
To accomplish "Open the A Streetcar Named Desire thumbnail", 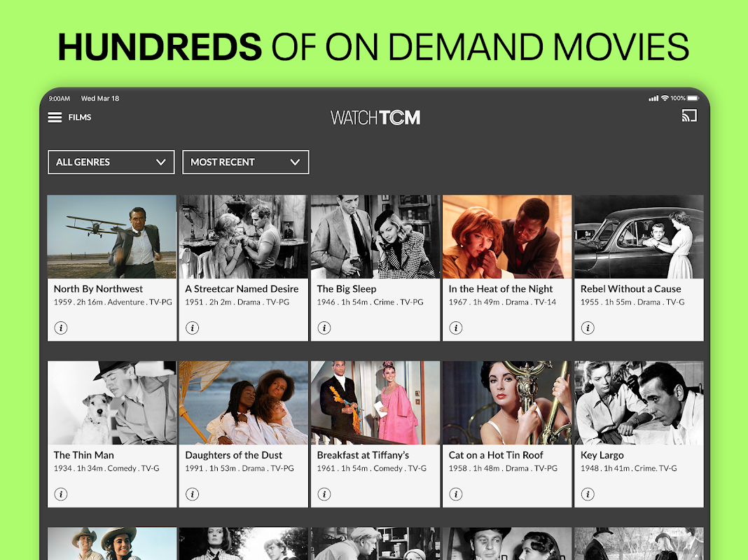I will 243,237.
